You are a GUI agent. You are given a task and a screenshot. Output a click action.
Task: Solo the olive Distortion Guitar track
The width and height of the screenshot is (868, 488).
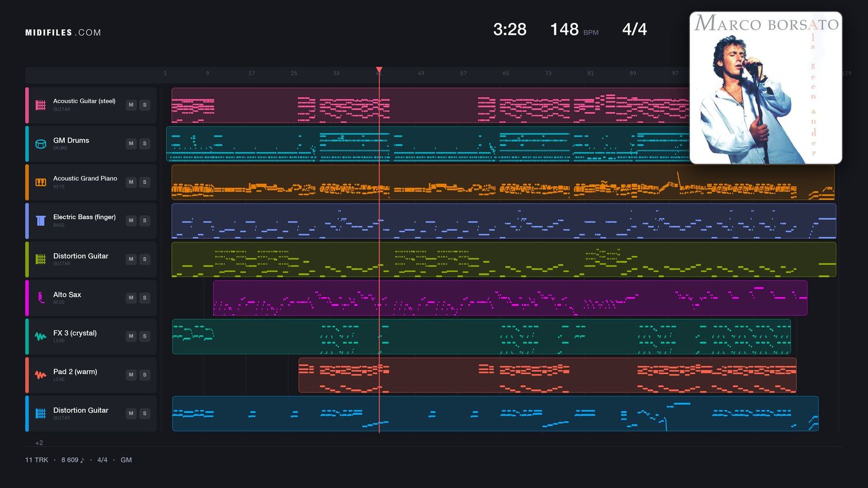point(145,259)
